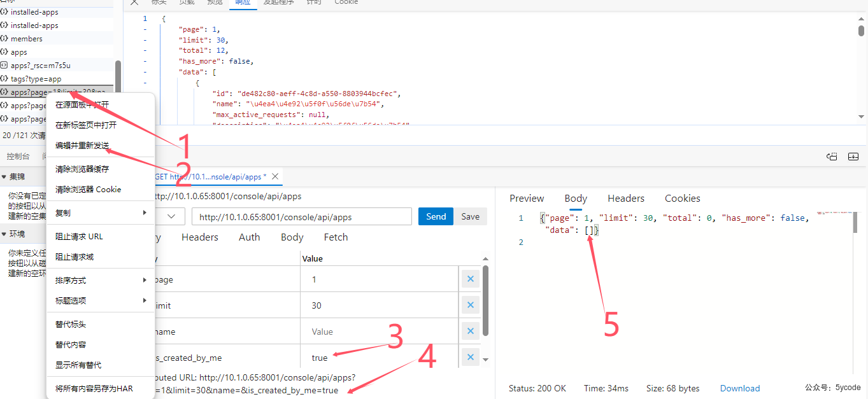Edit the limit parameter value 30

(380, 305)
